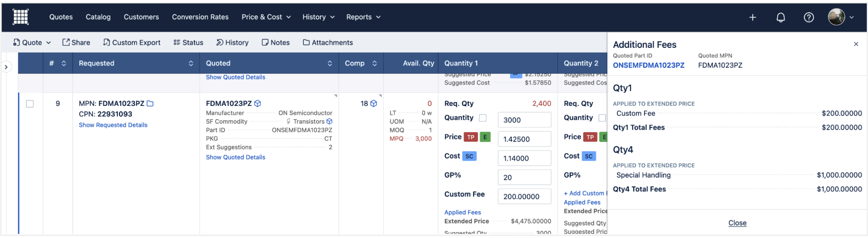Expand the left sidebar chevron

point(6,67)
